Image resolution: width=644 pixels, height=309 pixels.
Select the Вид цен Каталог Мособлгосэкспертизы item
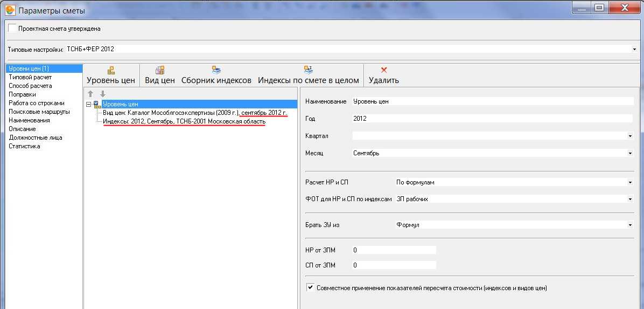pyautogui.click(x=194, y=113)
